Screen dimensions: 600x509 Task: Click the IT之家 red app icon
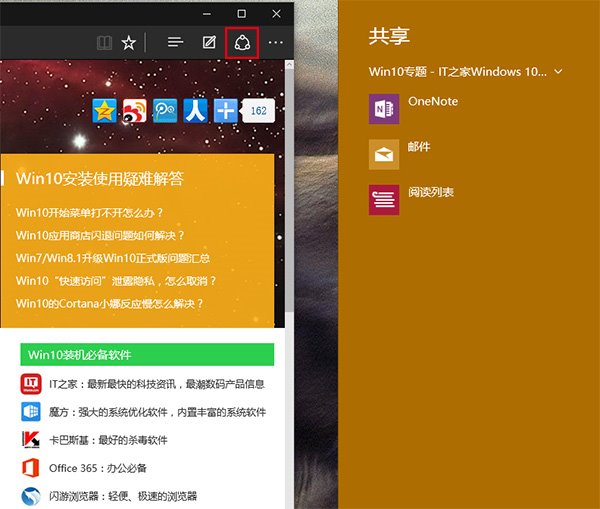[31, 384]
